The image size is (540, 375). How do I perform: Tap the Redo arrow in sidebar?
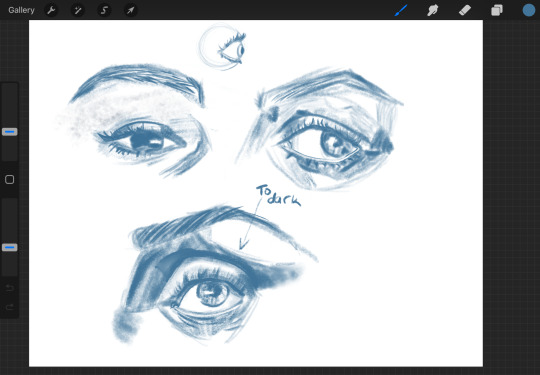pos(10,307)
